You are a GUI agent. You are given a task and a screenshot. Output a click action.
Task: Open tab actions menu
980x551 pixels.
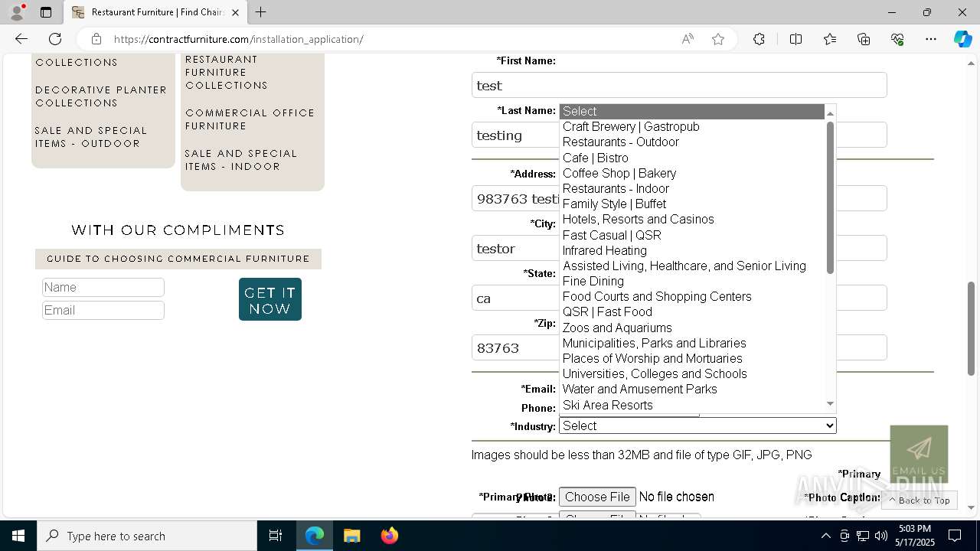[x=46, y=12]
